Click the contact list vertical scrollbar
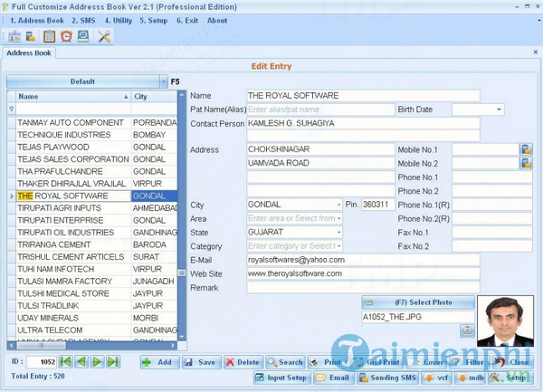The image size is (543, 392). coord(182,215)
